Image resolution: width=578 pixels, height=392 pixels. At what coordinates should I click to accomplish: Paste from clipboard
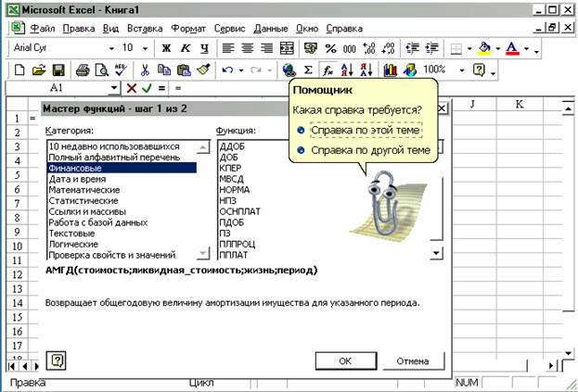point(184,70)
